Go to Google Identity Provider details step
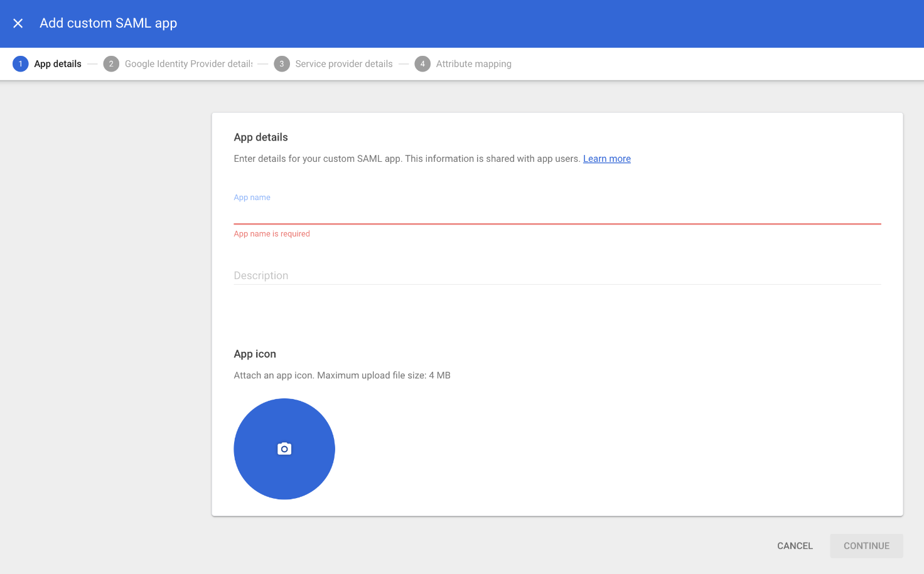The width and height of the screenshot is (924, 574). (x=188, y=64)
